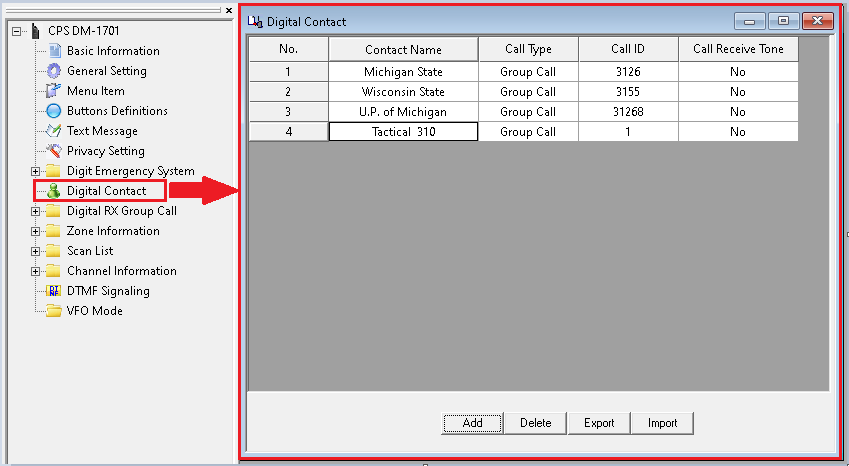Click the Privacy Setting icon
Screen dimensions: 849x466
tap(54, 151)
